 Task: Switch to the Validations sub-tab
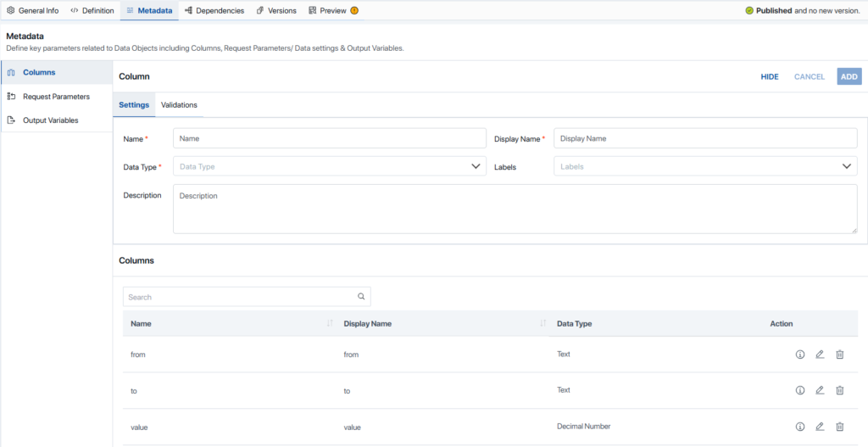pyautogui.click(x=179, y=104)
